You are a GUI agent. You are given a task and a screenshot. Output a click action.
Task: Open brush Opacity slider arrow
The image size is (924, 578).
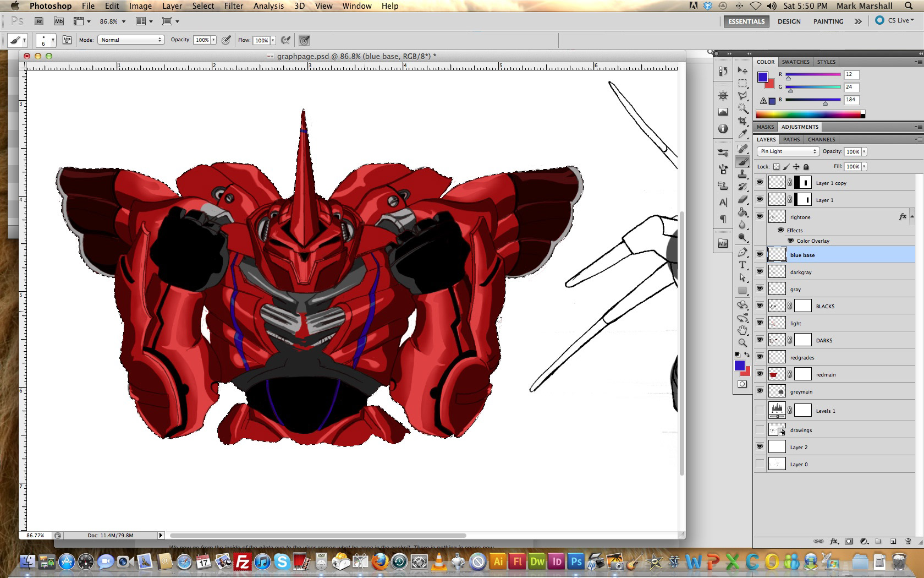click(213, 40)
